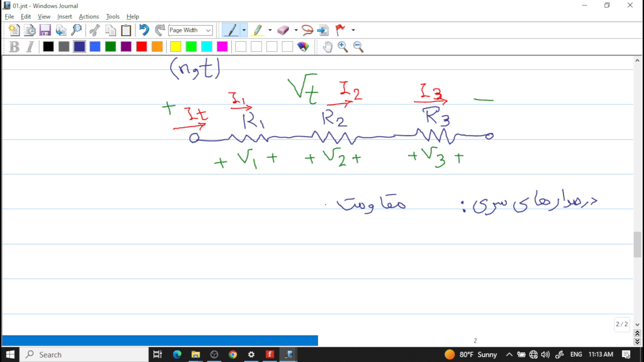This screenshot has width=644, height=362.
Task: Expand Eraser options arrow
Action: [296, 30]
